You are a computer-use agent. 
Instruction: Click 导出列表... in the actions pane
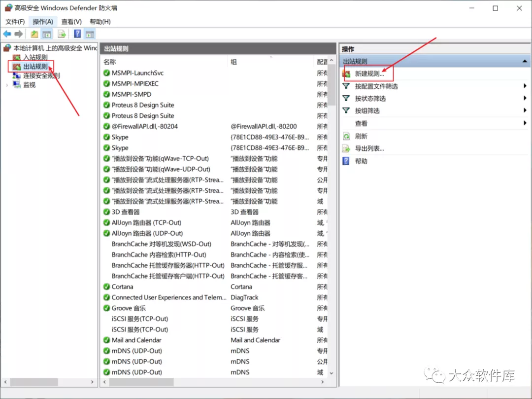pyautogui.click(x=369, y=148)
